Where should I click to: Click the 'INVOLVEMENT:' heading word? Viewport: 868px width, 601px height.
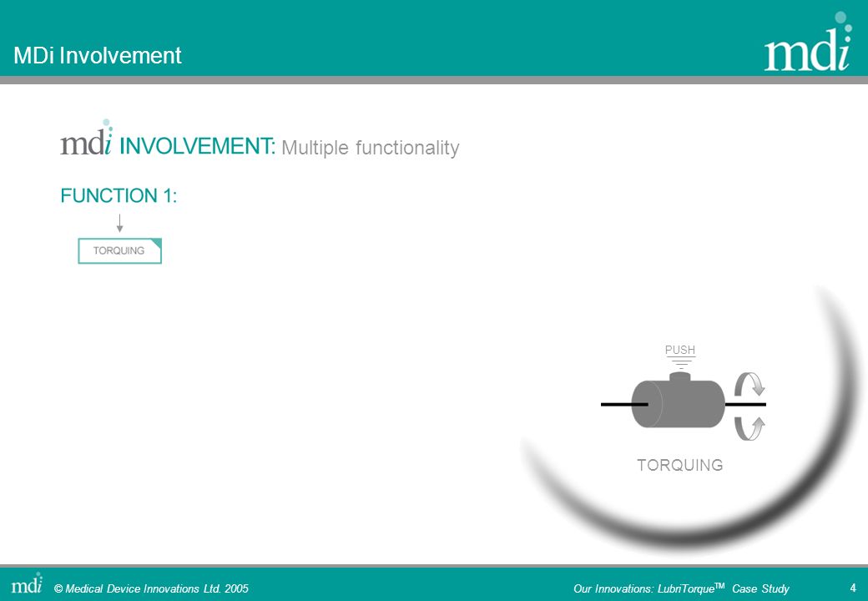pyautogui.click(x=197, y=146)
